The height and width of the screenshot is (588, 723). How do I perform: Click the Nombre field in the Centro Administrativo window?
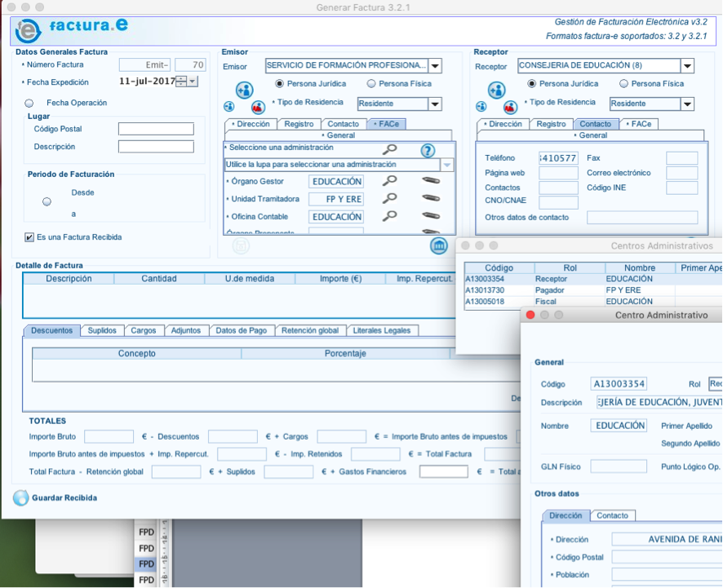point(619,426)
